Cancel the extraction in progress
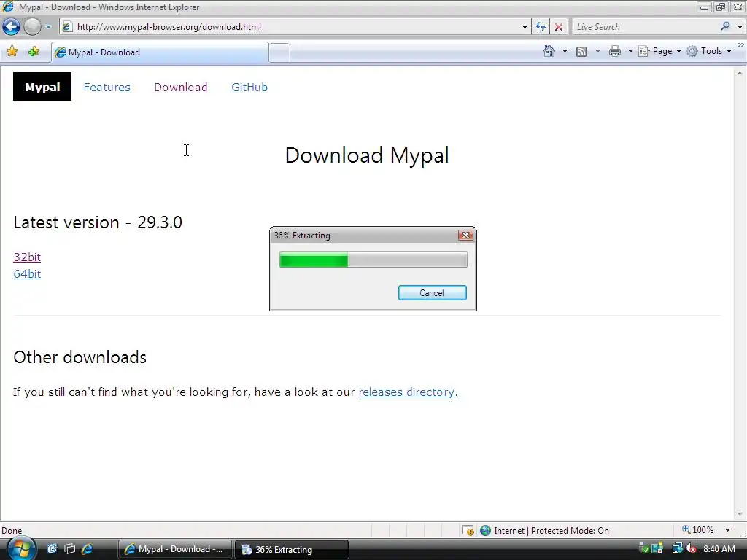The width and height of the screenshot is (747, 560). (432, 293)
